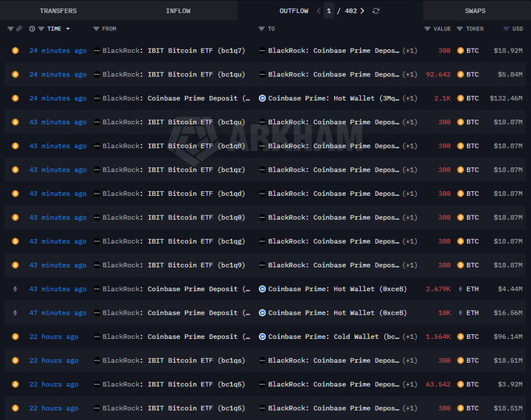Click the $132.46M USD amount
Image resolution: width=531 pixels, height=420 pixels.
coord(506,98)
